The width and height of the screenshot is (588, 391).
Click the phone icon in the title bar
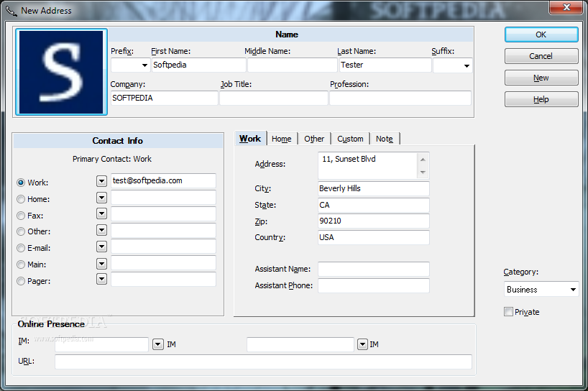(12, 11)
